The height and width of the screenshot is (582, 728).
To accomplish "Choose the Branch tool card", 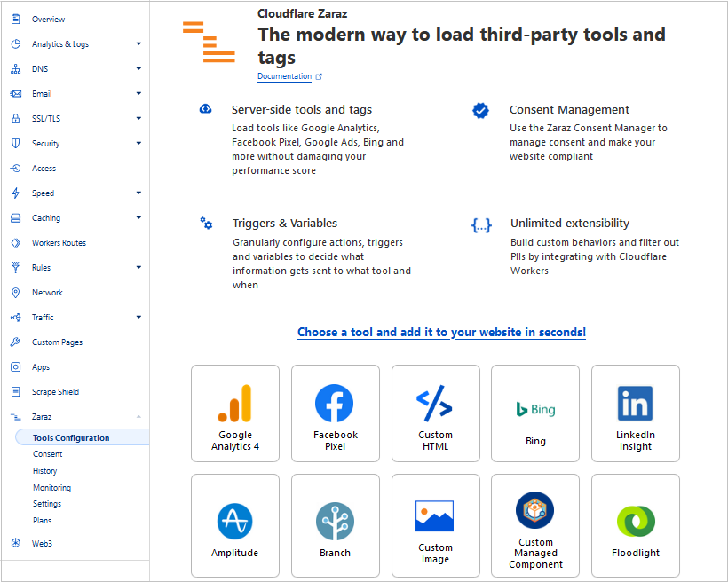I will [336, 525].
